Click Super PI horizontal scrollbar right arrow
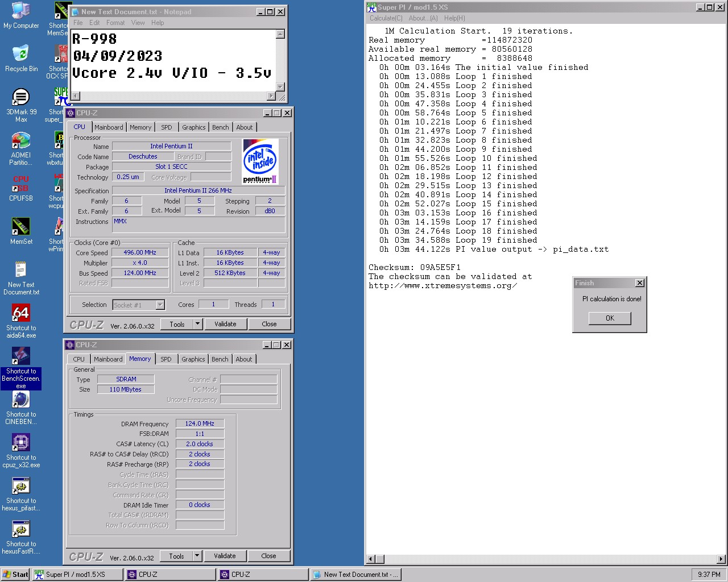The height and width of the screenshot is (582, 728). [x=721, y=559]
